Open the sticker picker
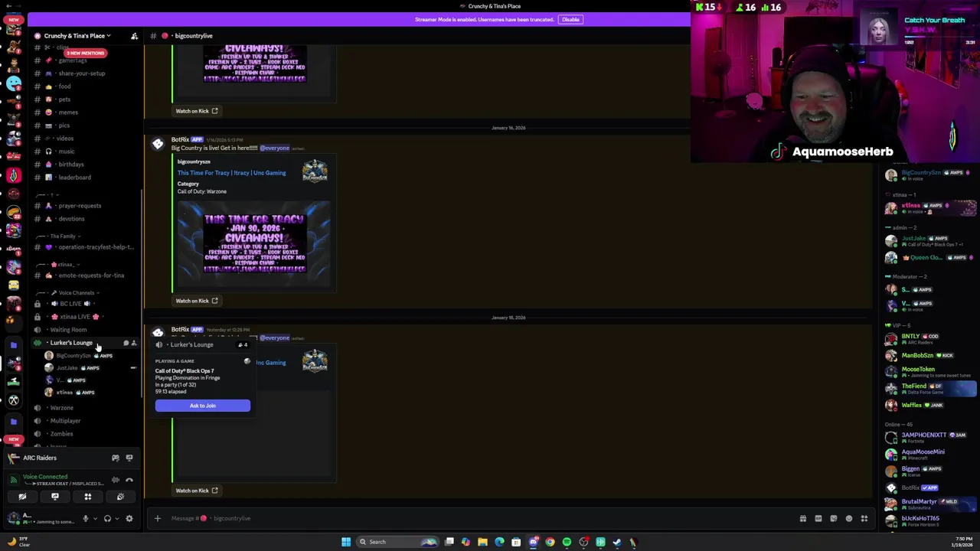The height and width of the screenshot is (551, 980). [834, 519]
